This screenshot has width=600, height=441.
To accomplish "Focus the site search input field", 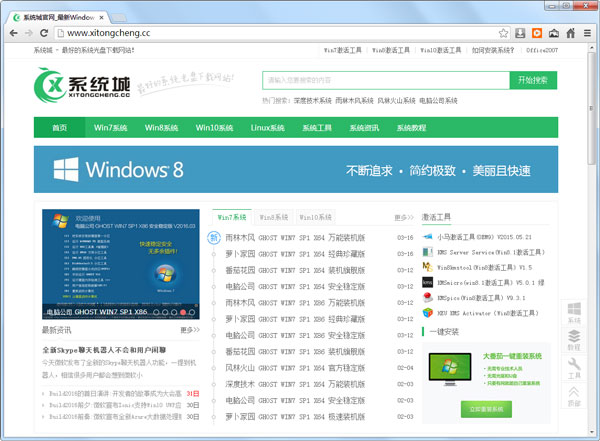I will click(x=386, y=80).
